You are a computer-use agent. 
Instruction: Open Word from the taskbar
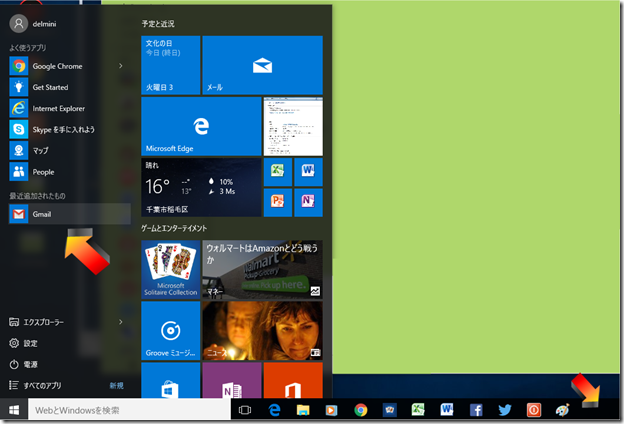447,410
